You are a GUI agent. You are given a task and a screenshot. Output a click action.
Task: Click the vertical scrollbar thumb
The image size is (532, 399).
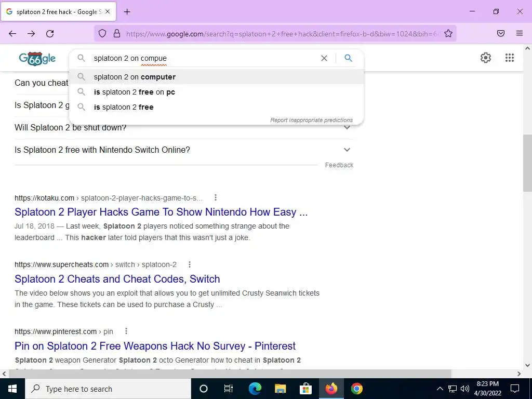point(527,163)
